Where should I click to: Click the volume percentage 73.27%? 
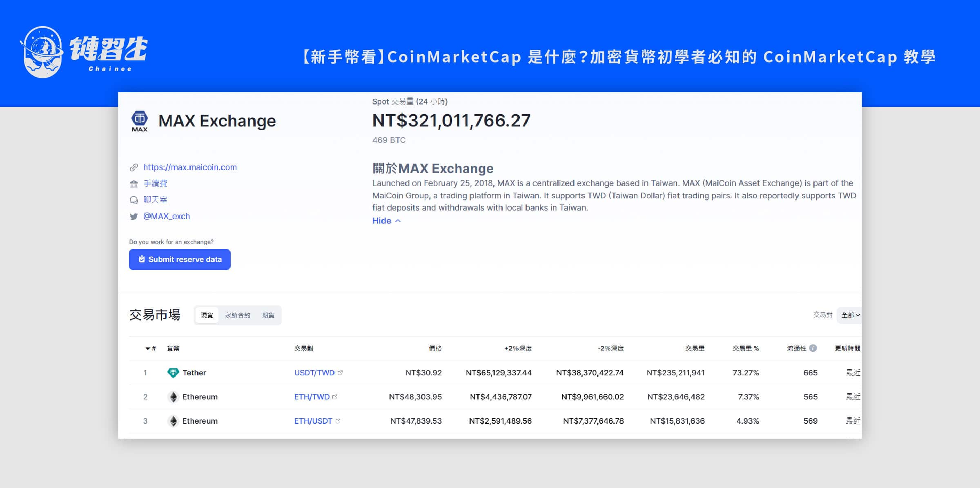tap(746, 373)
